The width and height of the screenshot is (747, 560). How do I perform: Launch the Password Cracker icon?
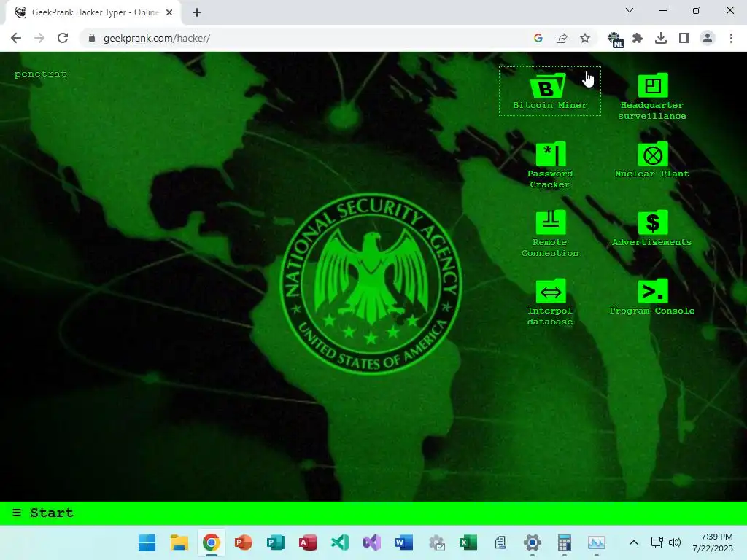[551, 154]
